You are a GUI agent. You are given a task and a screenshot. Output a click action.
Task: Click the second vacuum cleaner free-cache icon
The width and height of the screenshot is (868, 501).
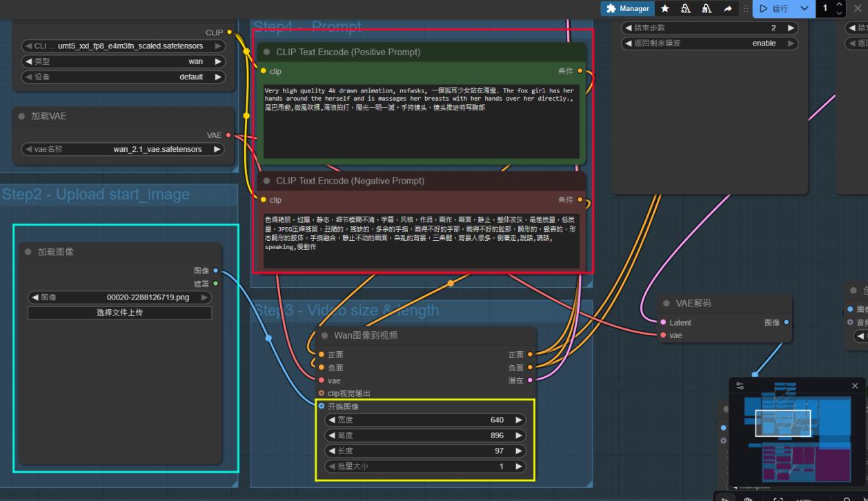706,8
